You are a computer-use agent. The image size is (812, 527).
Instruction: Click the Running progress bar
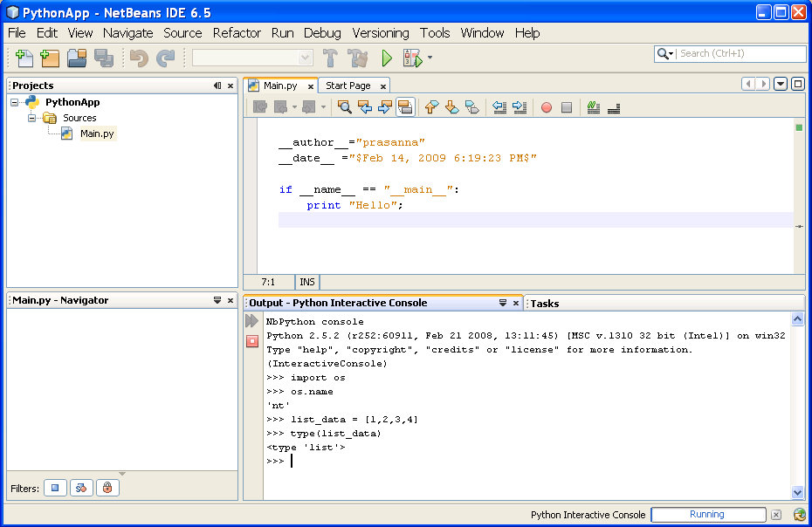tap(708, 514)
